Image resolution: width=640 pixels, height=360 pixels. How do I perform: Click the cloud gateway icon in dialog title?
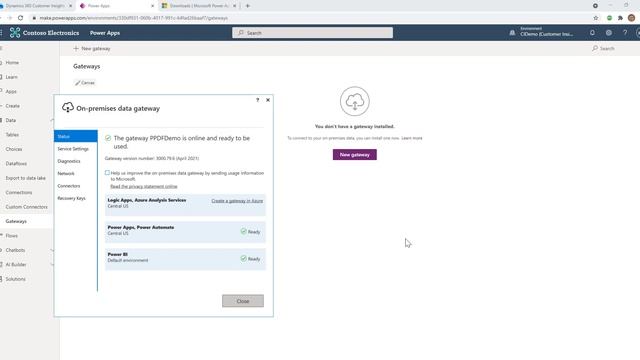(68, 108)
